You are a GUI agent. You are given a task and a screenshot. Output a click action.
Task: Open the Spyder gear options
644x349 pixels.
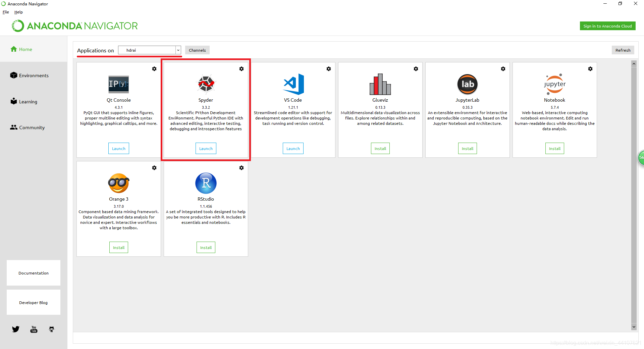(x=241, y=69)
